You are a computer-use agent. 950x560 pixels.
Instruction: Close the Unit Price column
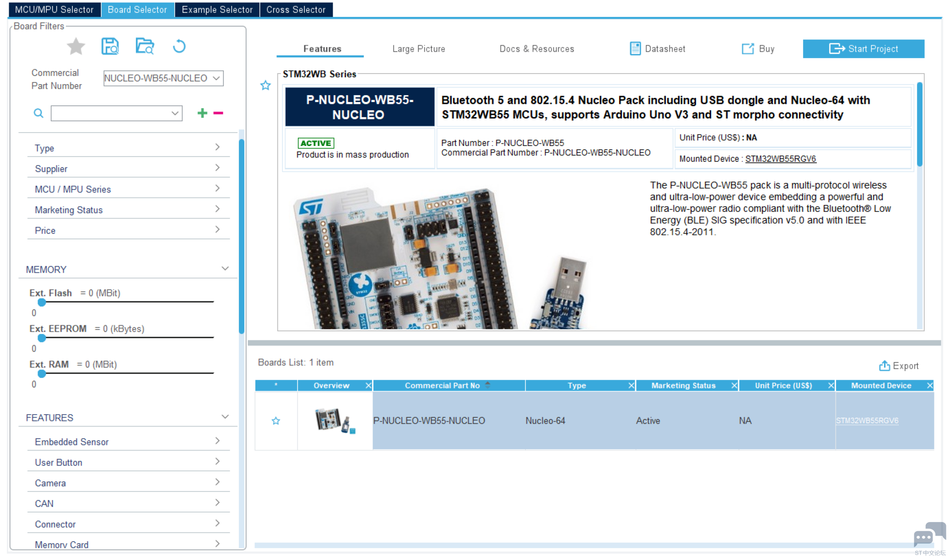click(x=831, y=386)
